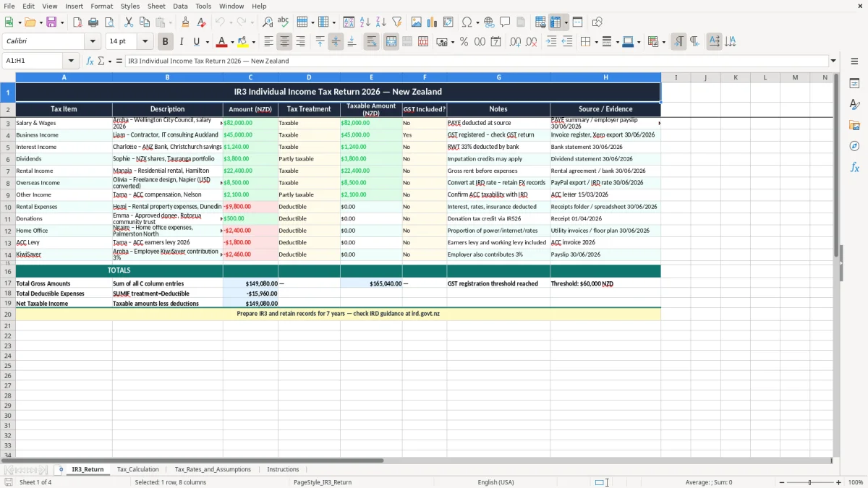
Task: Open the Select Function sigma dropdown
Action: pyautogui.click(x=109, y=61)
